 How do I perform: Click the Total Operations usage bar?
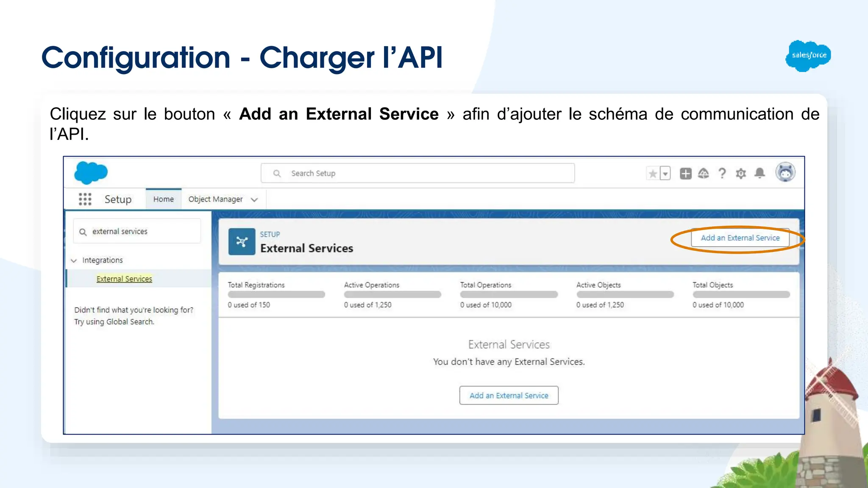[x=509, y=294]
